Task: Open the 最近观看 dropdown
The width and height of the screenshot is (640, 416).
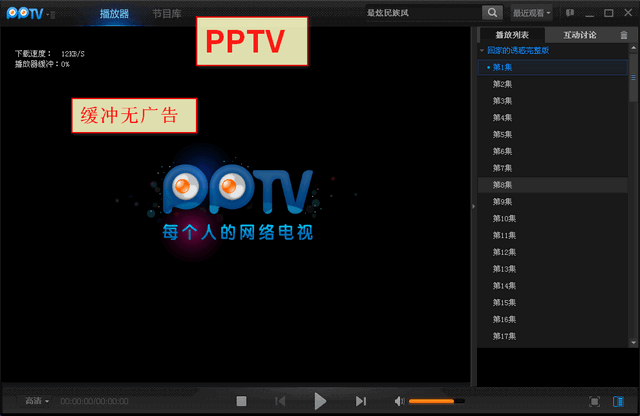Action: (531, 13)
